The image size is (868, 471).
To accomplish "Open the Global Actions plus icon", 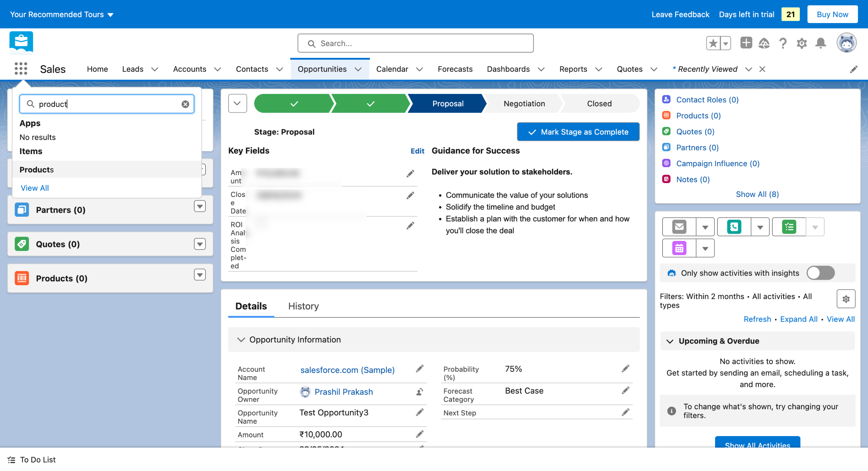I will pyautogui.click(x=746, y=43).
